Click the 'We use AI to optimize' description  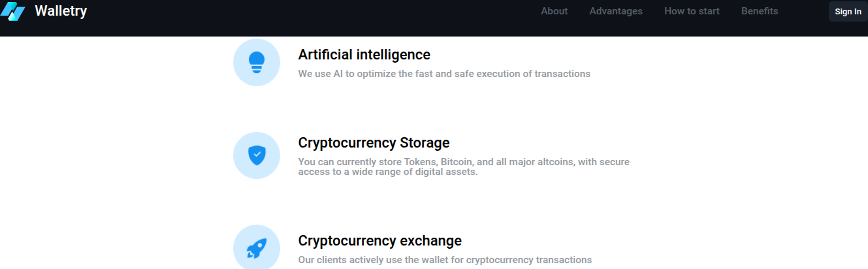[444, 74]
